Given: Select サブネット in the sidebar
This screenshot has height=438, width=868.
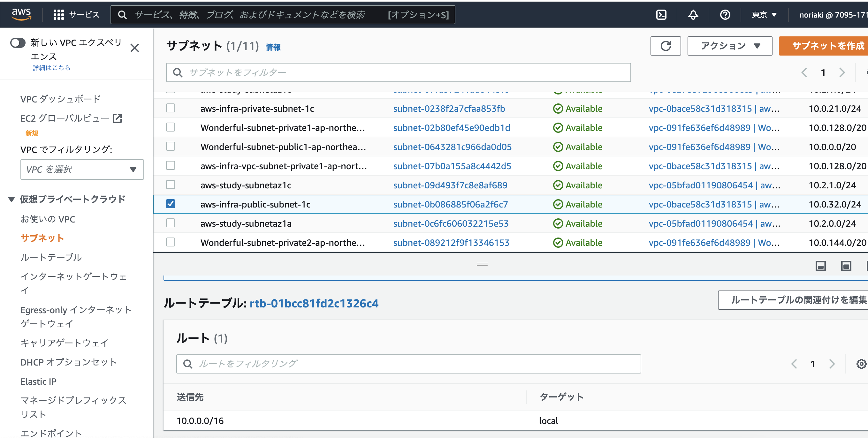Looking at the screenshot, I should click(42, 238).
